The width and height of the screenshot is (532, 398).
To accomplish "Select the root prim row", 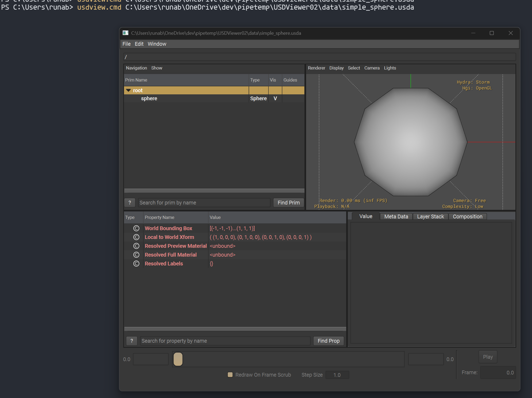I will coord(214,90).
